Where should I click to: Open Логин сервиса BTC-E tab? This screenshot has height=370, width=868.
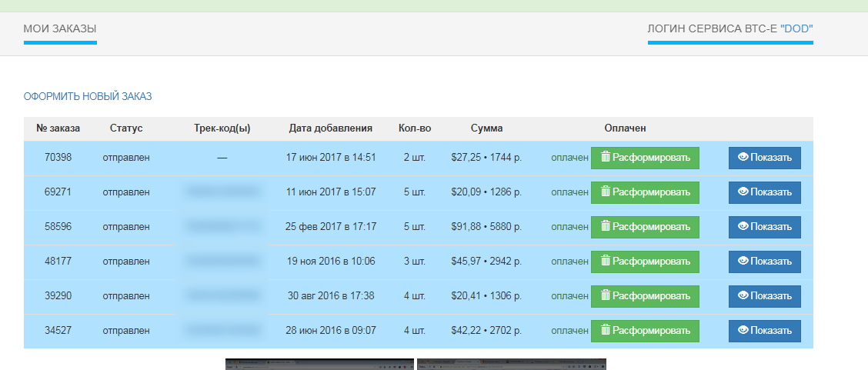[729, 29]
